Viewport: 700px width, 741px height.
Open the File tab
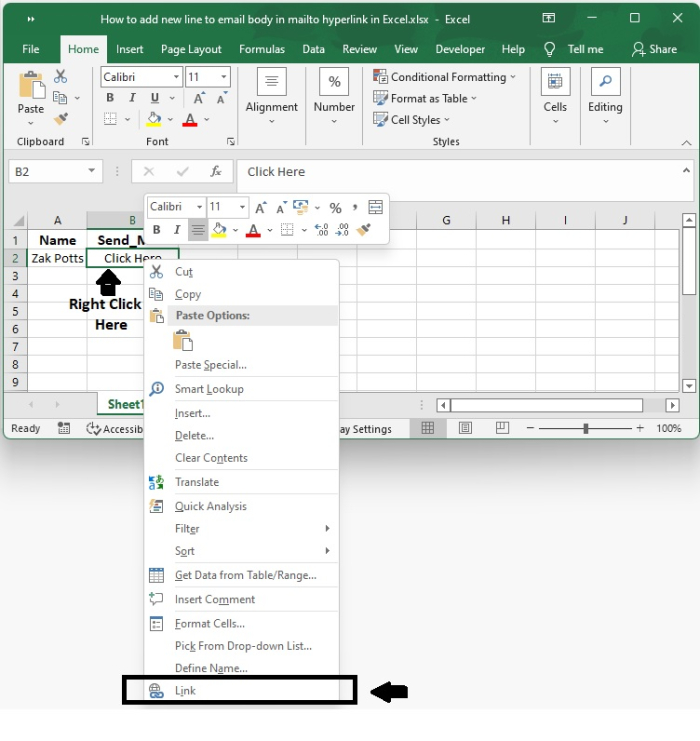pos(31,49)
